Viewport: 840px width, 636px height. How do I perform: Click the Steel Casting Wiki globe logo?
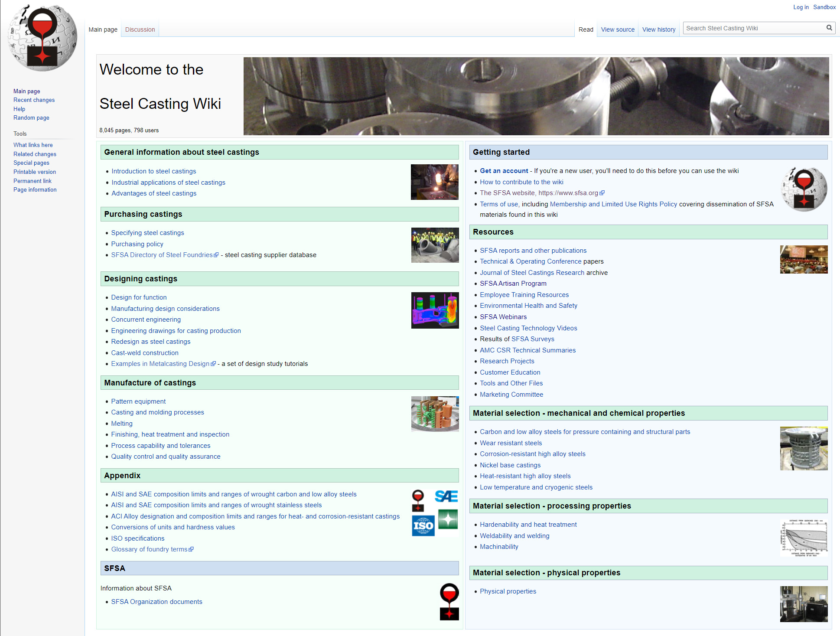42,38
